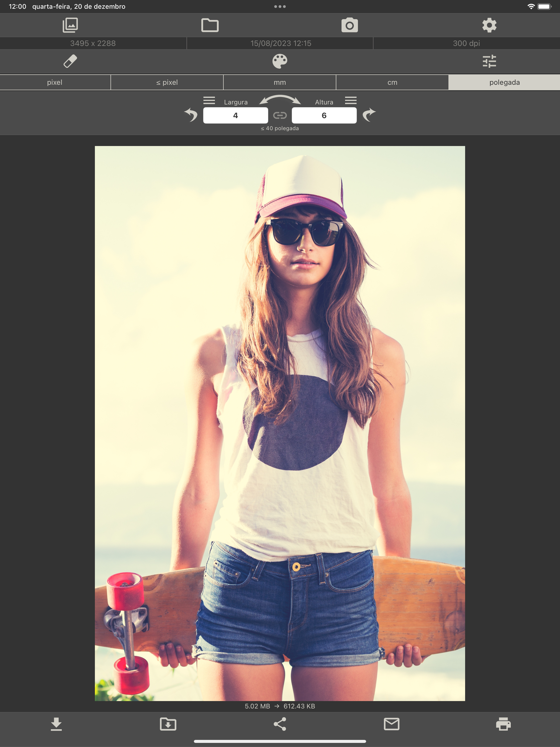Expand the Largura presets list
This screenshot has height=747, width=560.
209,100
